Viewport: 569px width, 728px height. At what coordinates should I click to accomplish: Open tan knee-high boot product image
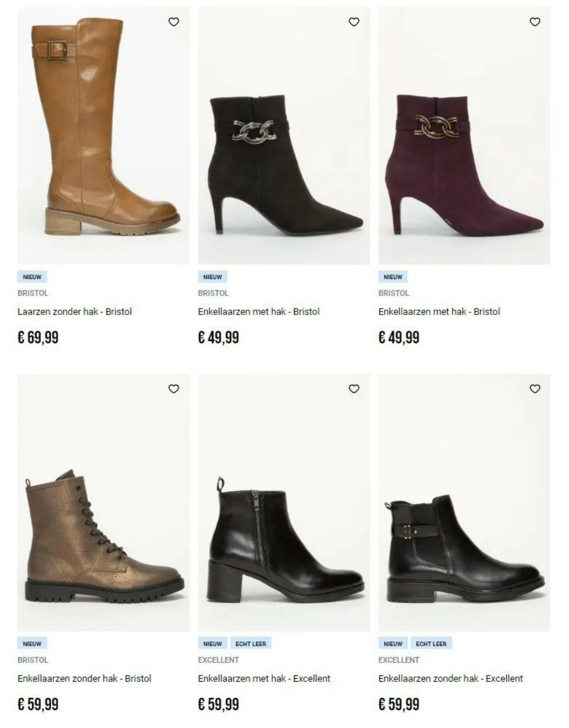click(103, 136)
